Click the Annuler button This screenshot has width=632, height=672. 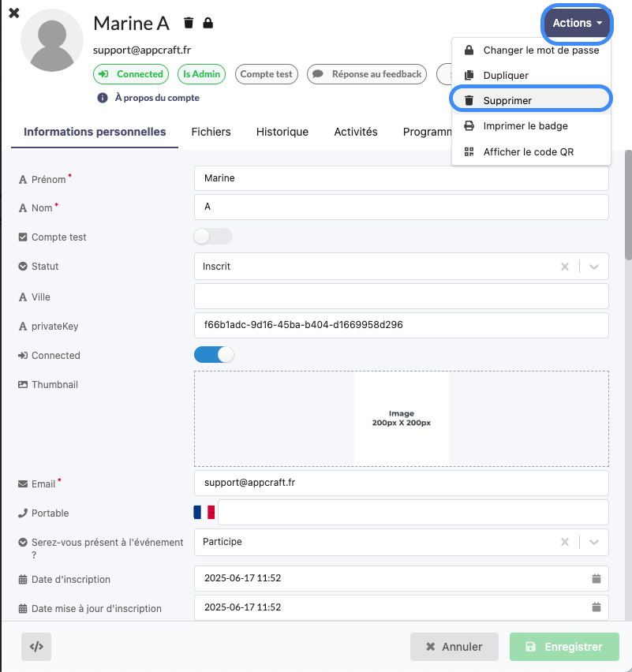(454, 647)
